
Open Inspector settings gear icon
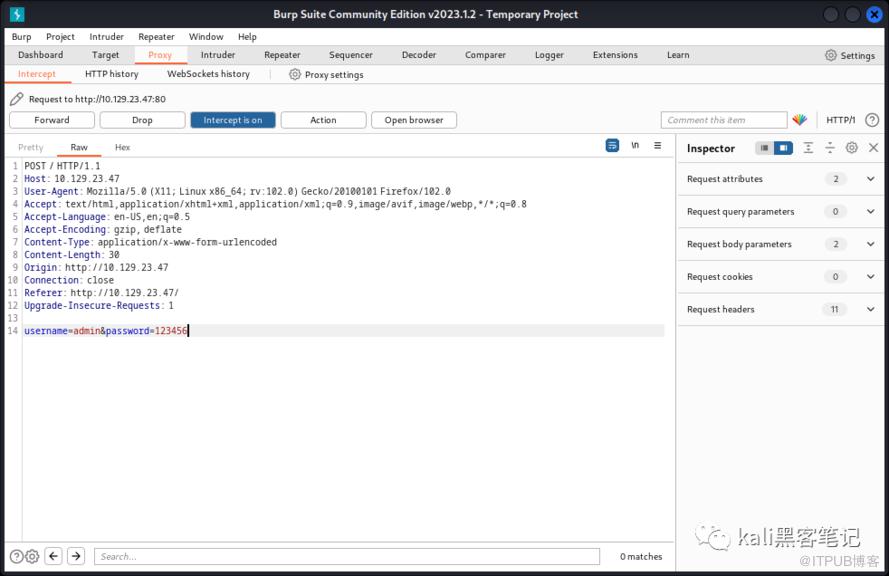[x=852, y=148]
